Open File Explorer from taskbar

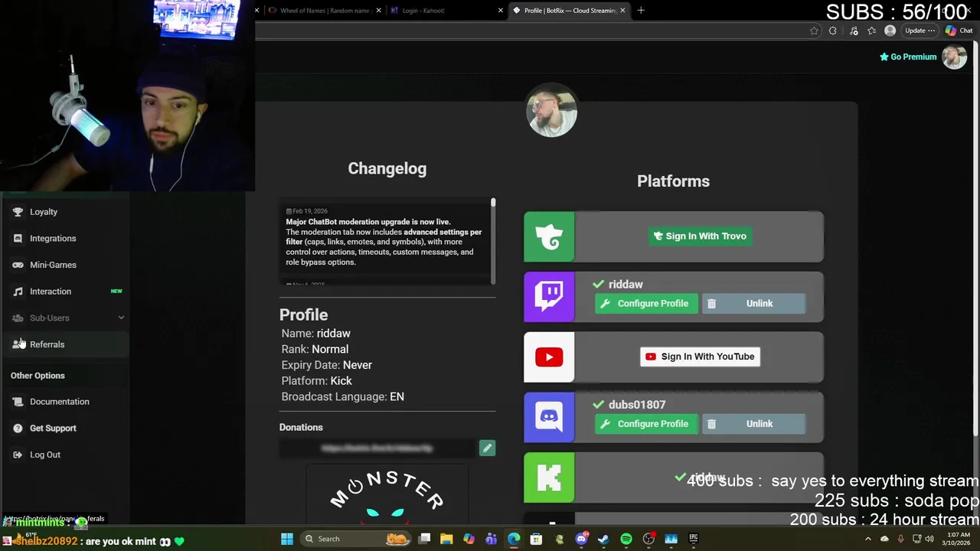[x=446, y=539]
